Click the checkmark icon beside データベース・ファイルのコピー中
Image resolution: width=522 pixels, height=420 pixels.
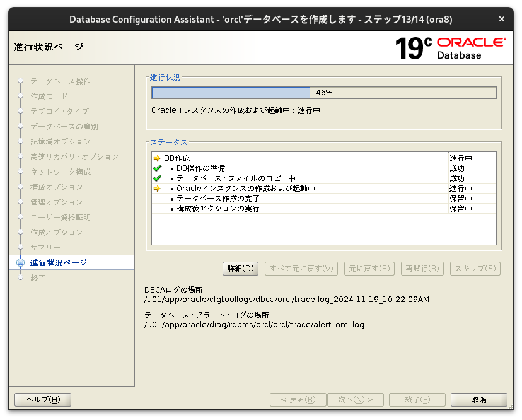[158, 178]
